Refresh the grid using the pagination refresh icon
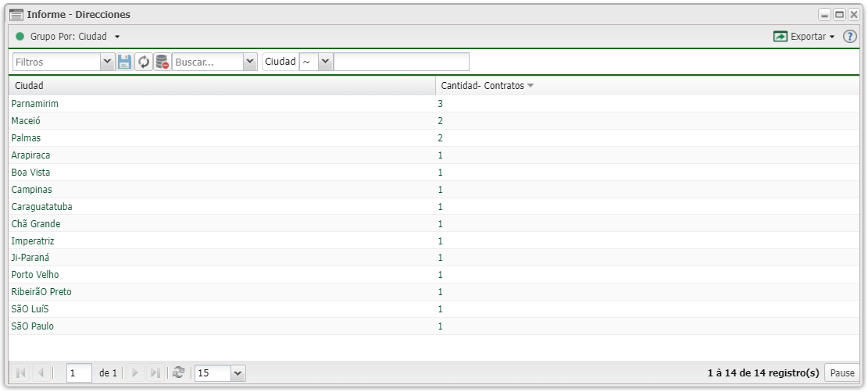This screenshot has height=392, width=868. click(x=177, y=373)
